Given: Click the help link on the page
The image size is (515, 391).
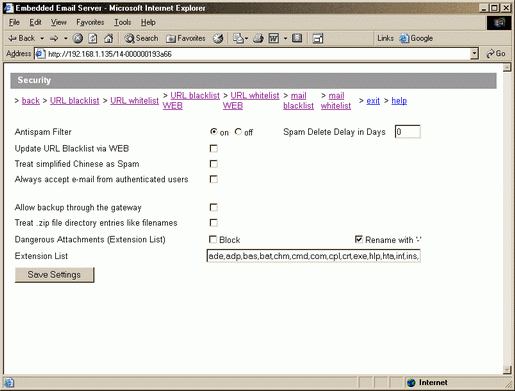Looking at the screenshot, I should click(x=399, y=101).
